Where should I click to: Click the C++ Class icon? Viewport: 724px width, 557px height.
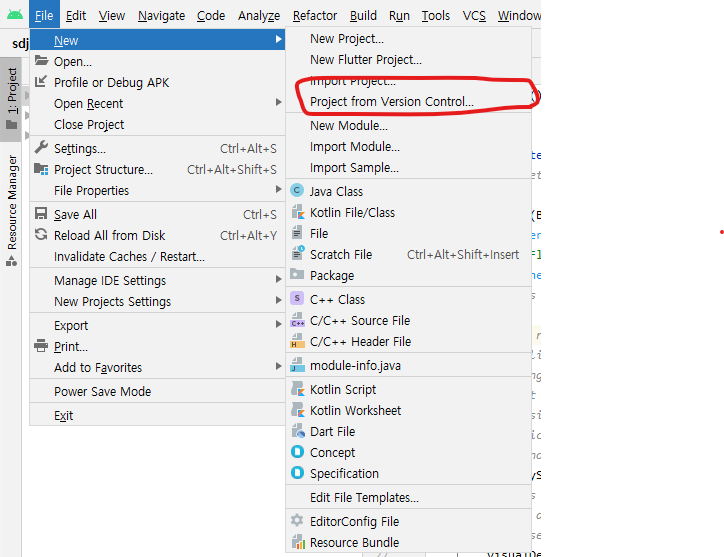297,299
